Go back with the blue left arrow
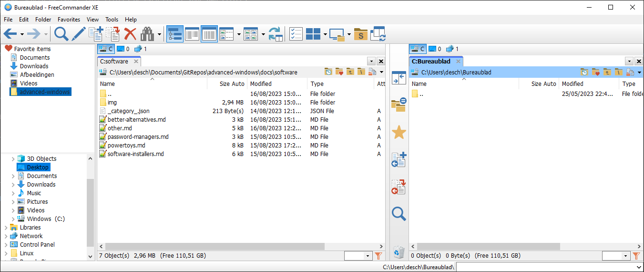 tap(10, 34)
